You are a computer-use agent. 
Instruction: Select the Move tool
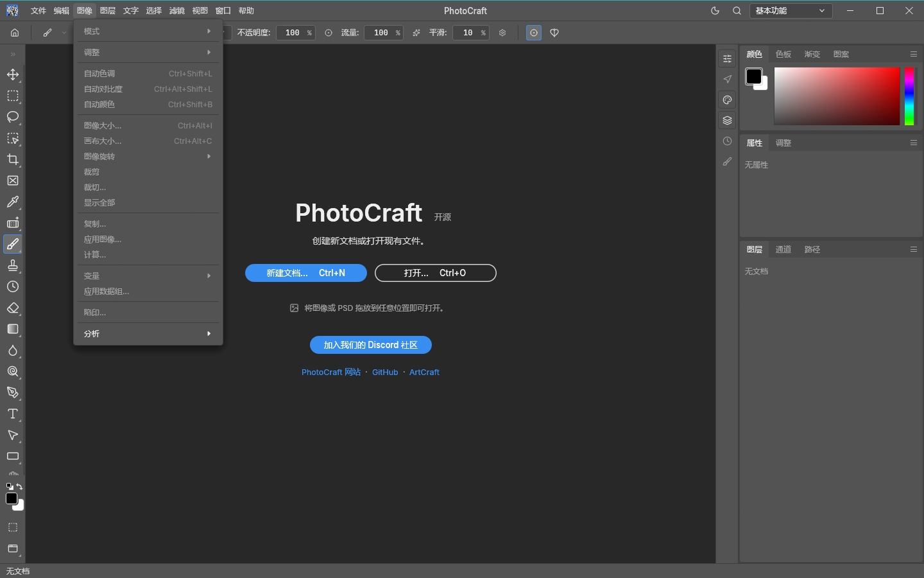(13, 74)
